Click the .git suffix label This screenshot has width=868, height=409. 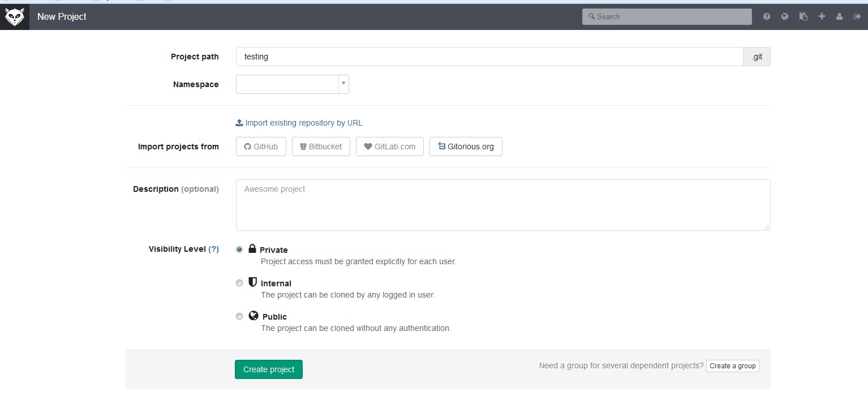click(757, 57)
